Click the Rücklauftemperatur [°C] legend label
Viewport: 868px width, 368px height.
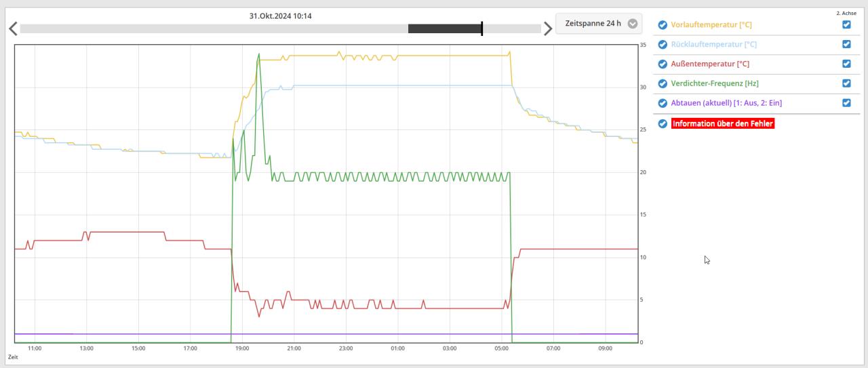714,45
